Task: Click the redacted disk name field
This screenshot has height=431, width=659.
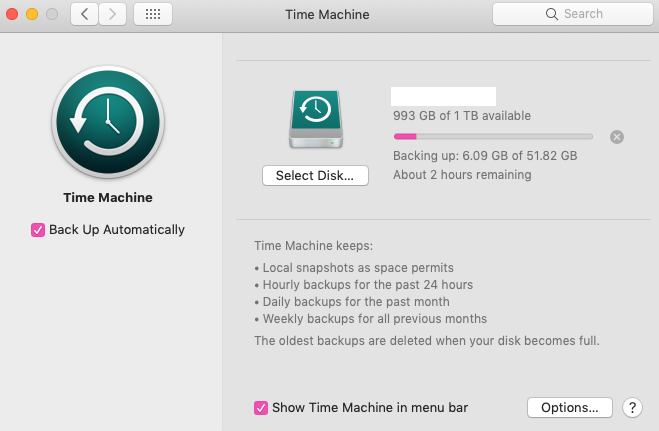Action: 443,96
